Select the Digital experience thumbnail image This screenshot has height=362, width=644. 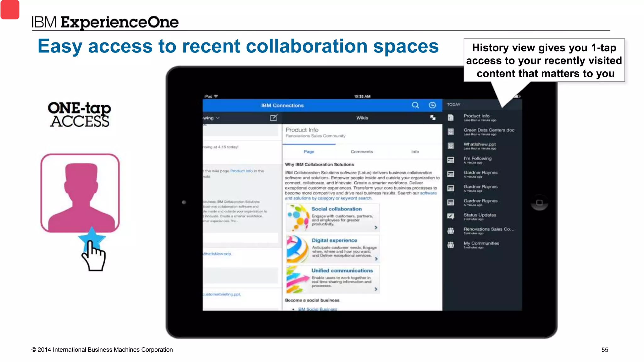(298, 249)
